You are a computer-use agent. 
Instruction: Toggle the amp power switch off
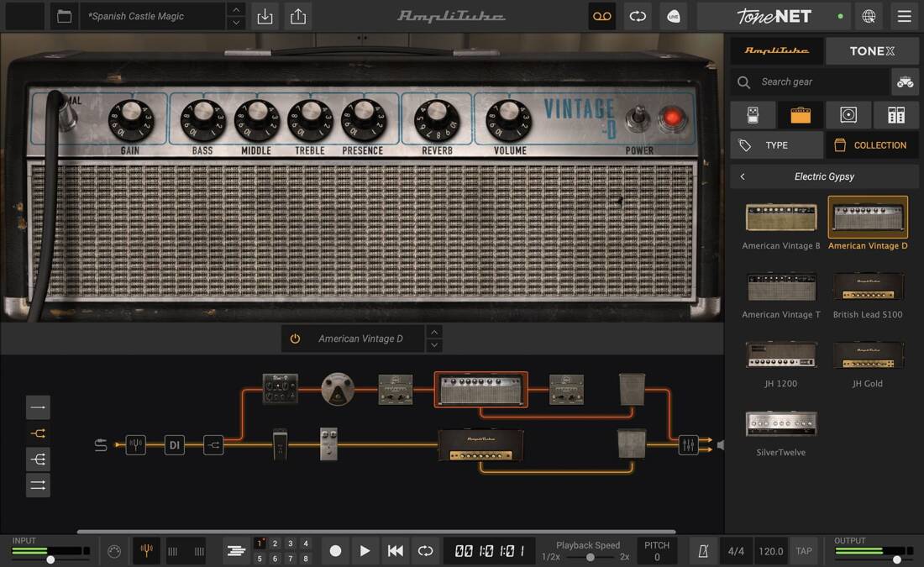point(637,119)
